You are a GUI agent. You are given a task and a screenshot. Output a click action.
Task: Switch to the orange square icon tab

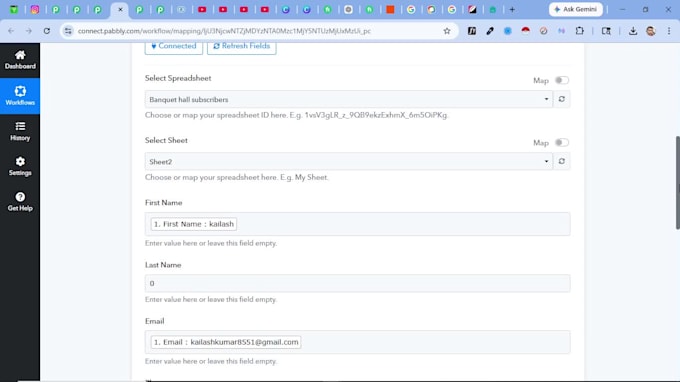tap(390, 10)
